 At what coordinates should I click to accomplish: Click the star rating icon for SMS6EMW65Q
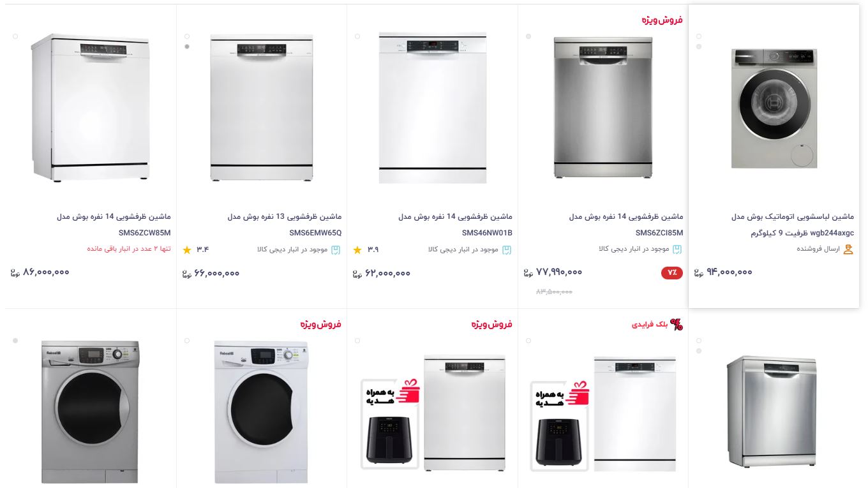tap(187, 250)
